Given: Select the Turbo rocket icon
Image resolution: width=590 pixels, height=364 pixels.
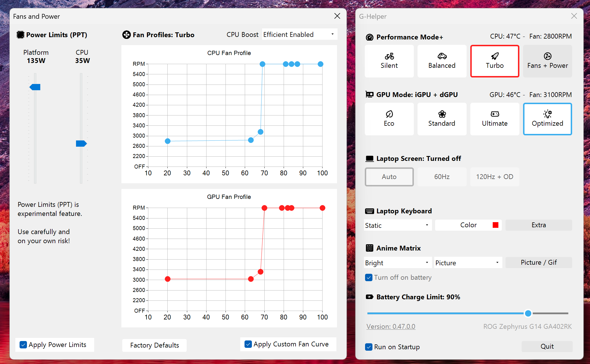Looking at the screenshot, I should (494, 56).
